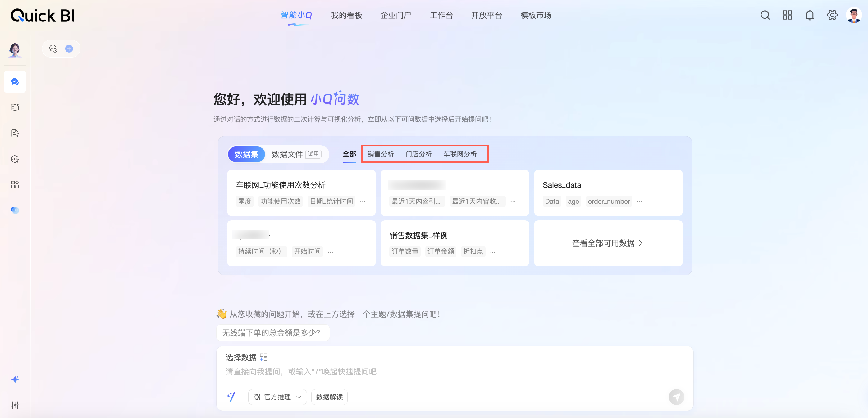Click suggested question 无线端下单的总金额是多少?
Image resolution: width=868 pixels, height=418 pixels.
click(272, 333)
